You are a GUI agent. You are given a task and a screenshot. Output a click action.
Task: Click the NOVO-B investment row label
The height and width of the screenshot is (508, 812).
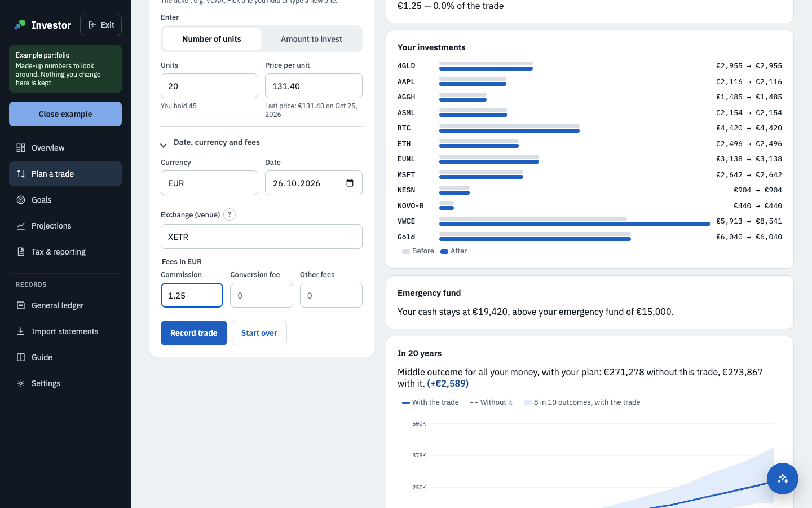(x=411, y=206)
